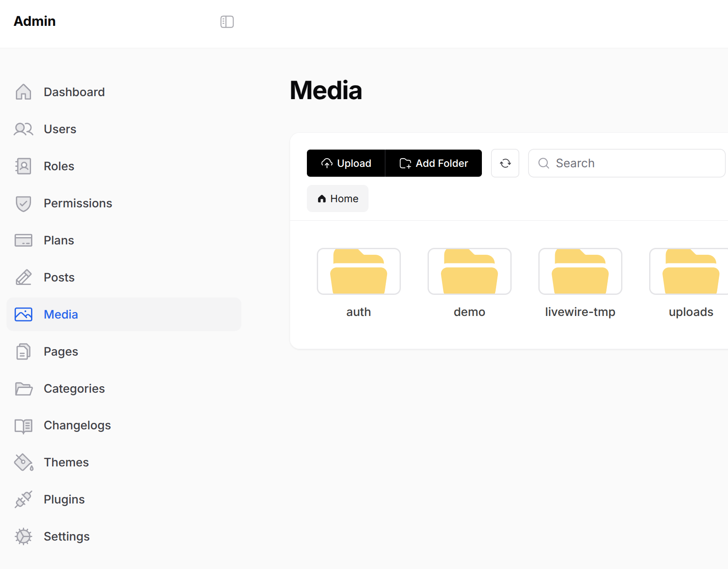Click the Media picture icon in sidebar
Screen dimensions: 728x569
(23, 314)
